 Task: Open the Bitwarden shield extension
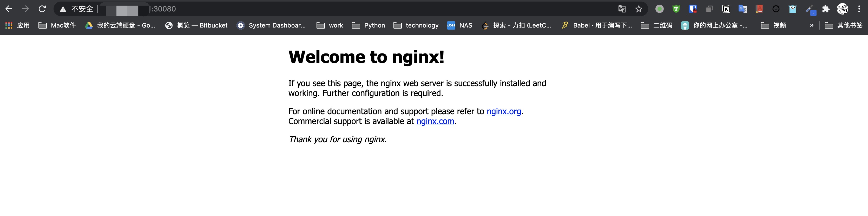[x=692, y=9]
